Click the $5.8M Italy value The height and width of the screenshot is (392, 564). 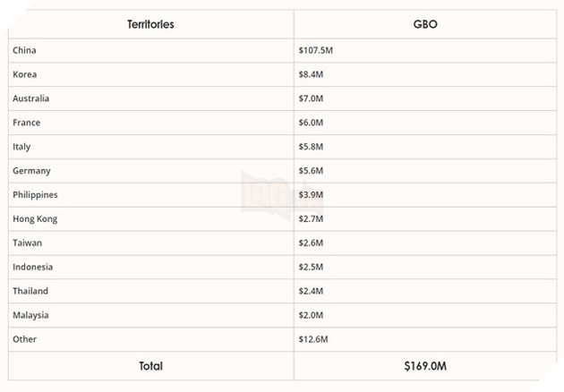pos(311,147)
